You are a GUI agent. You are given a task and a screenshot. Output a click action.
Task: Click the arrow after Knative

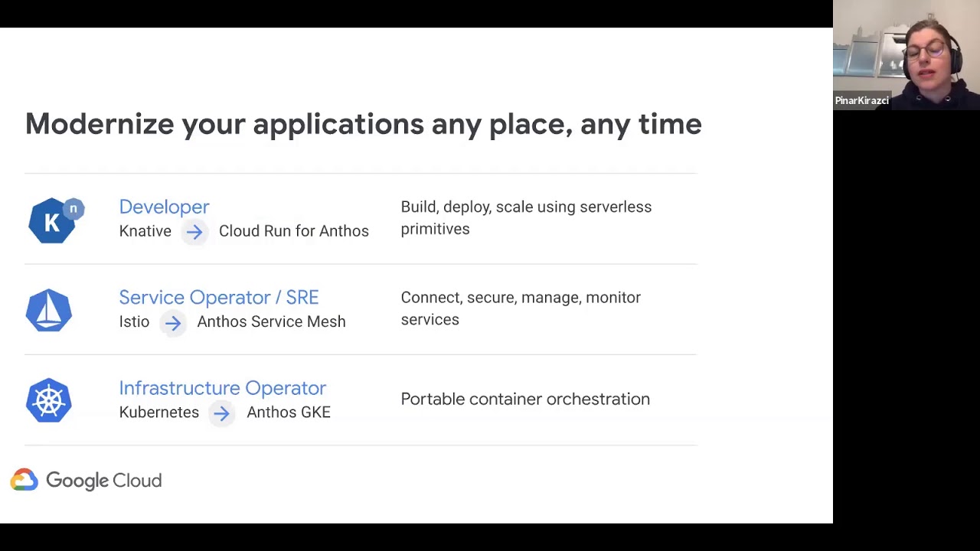pyautogui.click(x=194, y=232)
